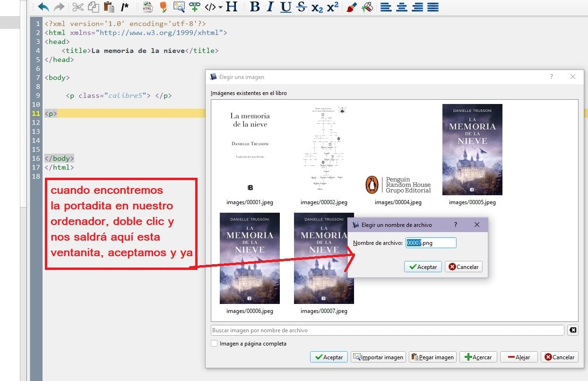
Task: Enable 'Imagen a página completa' checkbox
Action: (x=215, y=344)
